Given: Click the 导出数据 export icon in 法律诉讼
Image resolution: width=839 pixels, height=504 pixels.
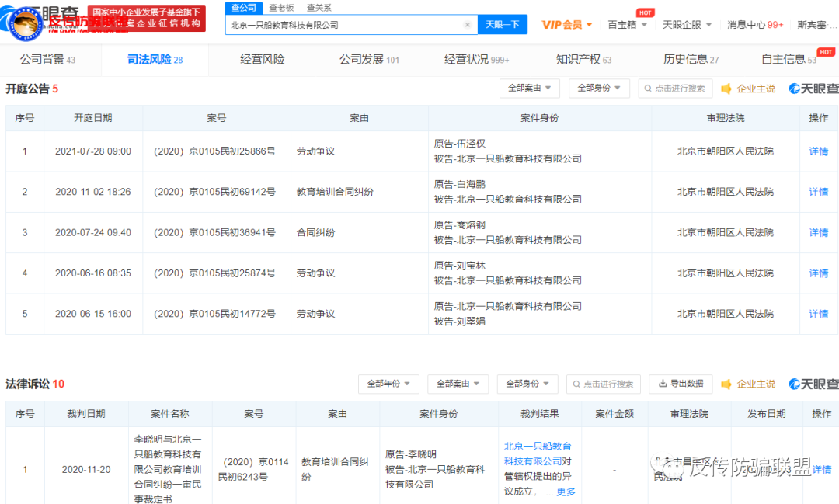Looking at the screenshot, I should coord(662,384).
